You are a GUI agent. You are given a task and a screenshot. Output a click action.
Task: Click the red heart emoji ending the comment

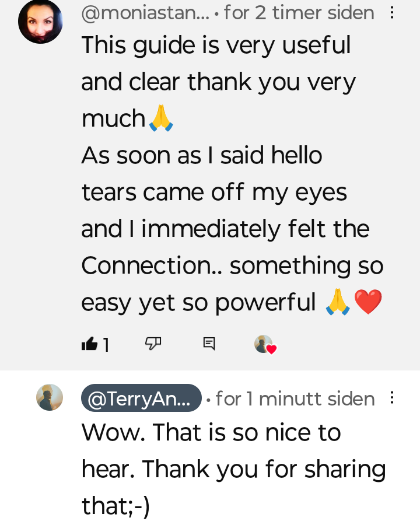(368, 302)
